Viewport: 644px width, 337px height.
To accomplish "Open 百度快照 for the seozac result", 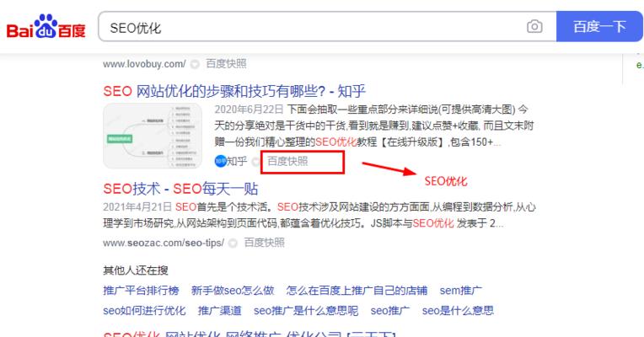I will 264,243.
